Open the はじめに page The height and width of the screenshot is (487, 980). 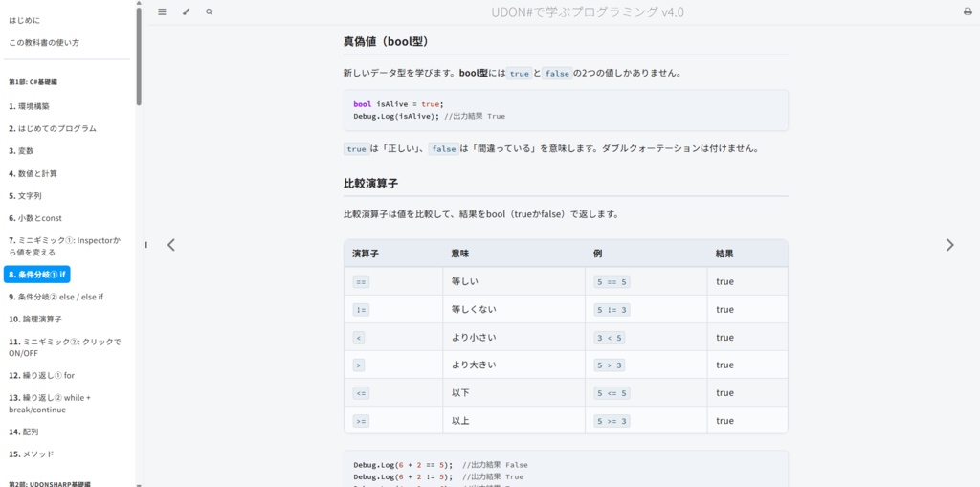(25, 21)
